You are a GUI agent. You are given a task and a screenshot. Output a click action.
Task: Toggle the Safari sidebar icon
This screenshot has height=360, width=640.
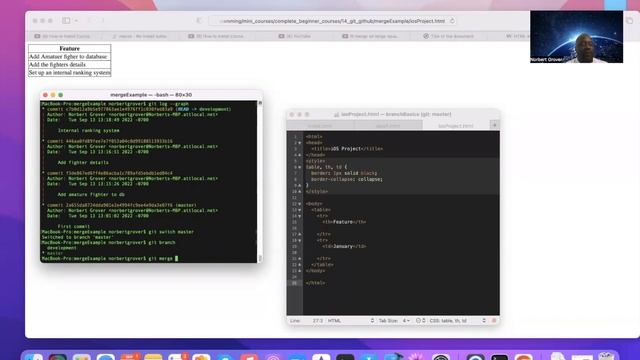click(66, 20)
